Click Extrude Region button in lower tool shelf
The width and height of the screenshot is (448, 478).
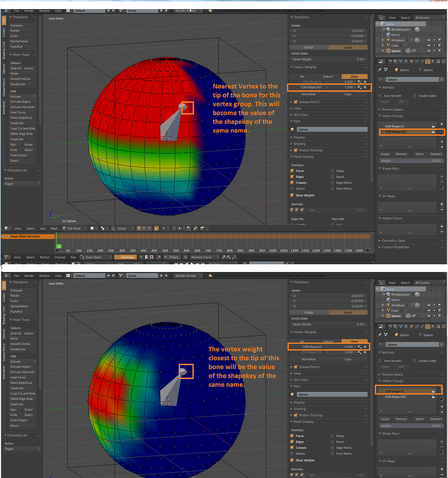click(x=23, y=367)
